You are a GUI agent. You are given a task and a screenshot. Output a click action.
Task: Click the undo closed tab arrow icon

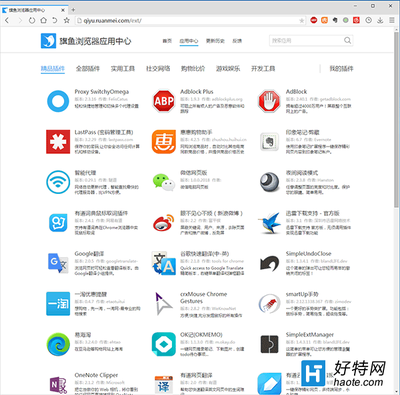(55, 21)
